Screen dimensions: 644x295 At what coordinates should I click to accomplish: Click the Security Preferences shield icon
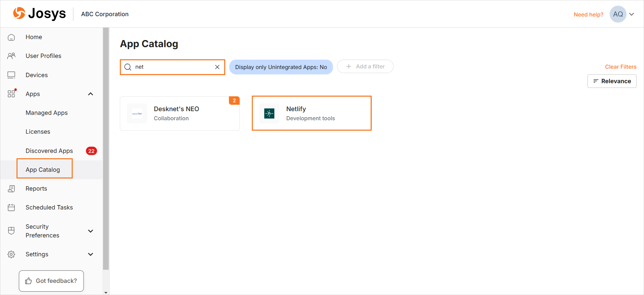coord(11,231)
